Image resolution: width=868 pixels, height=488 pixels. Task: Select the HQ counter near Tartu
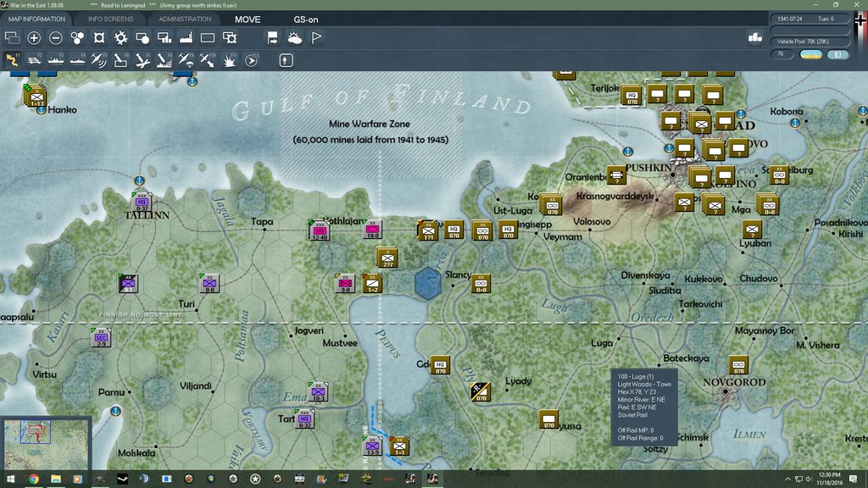(x=304, y=419)
